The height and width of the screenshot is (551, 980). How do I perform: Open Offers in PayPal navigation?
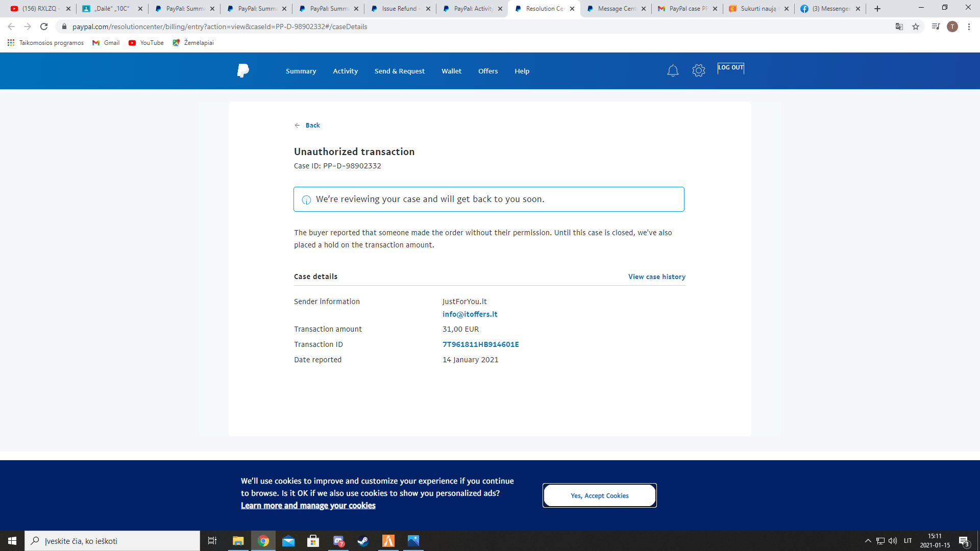click(488, 71)
